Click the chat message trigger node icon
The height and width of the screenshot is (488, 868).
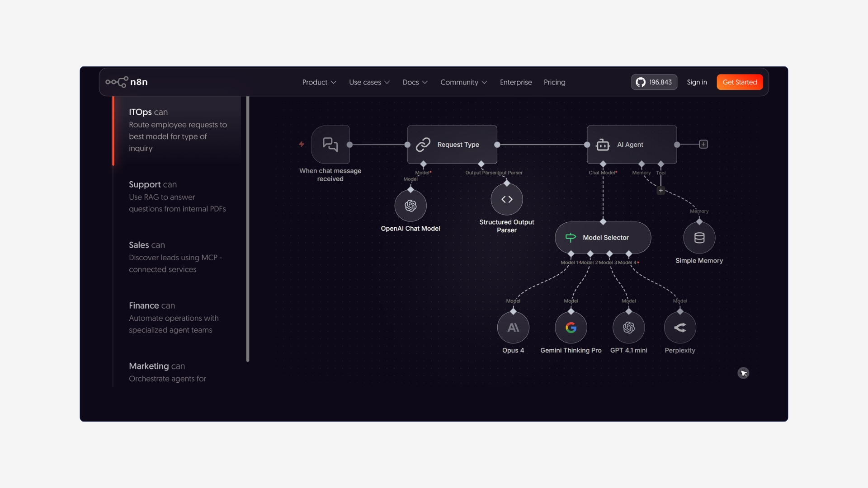[330, 145]
